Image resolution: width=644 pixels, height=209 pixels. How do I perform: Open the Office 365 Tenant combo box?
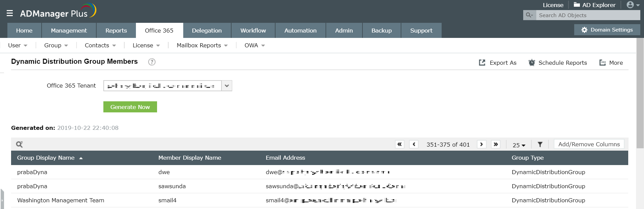[168, 86]
